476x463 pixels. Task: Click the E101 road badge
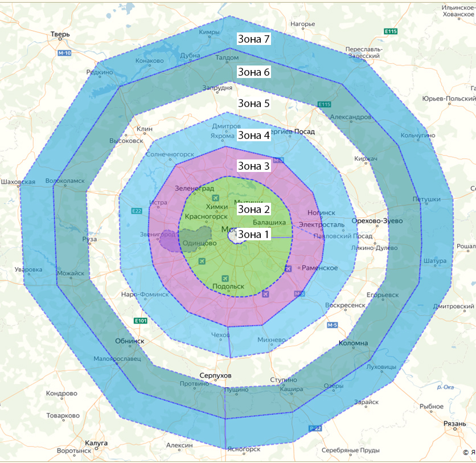tap(141, 321)
